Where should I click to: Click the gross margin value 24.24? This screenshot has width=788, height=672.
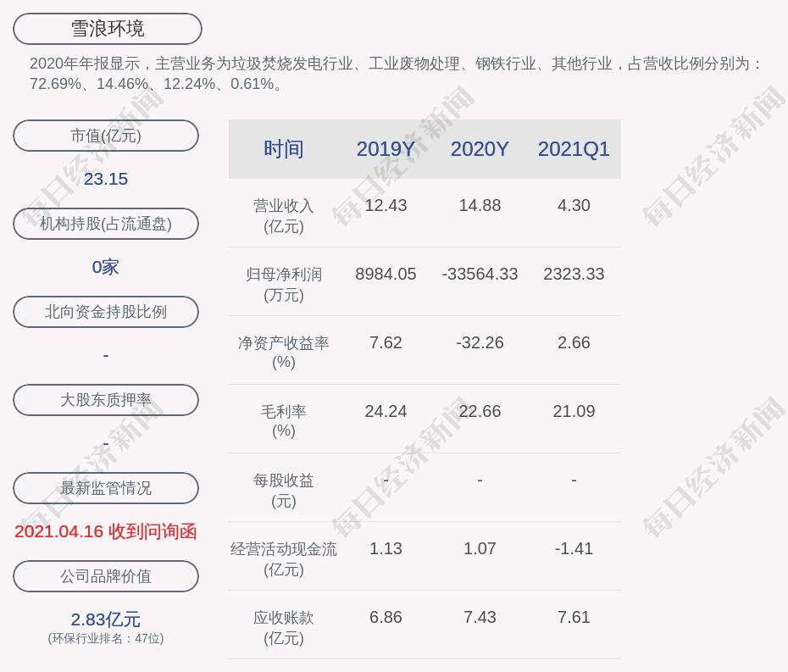(386, 412)
